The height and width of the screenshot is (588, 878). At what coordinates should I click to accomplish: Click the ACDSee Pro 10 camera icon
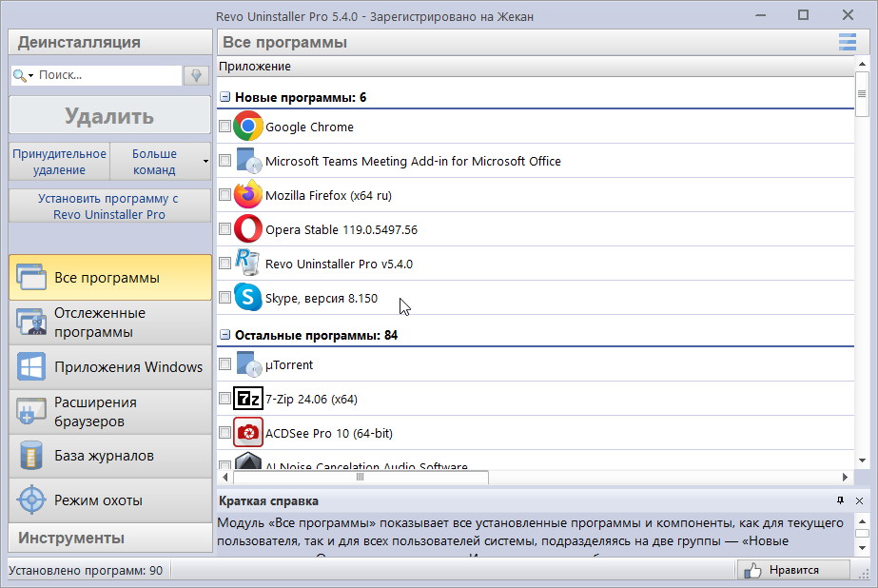click(248, 432)
